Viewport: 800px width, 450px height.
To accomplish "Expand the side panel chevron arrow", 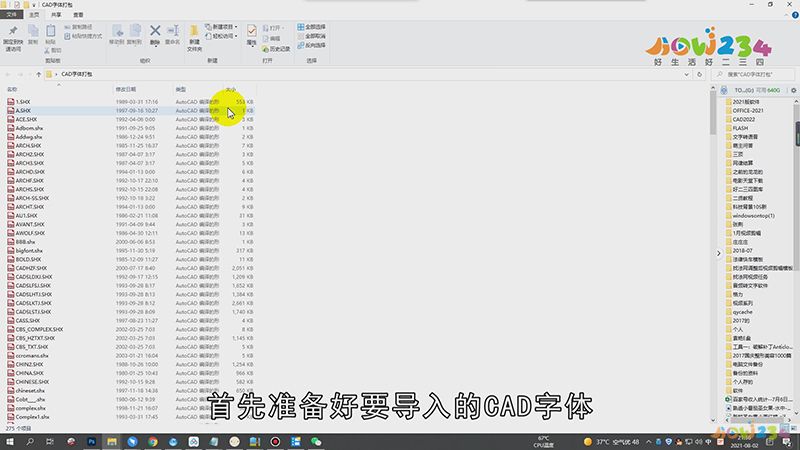I will tap(718, 253).
